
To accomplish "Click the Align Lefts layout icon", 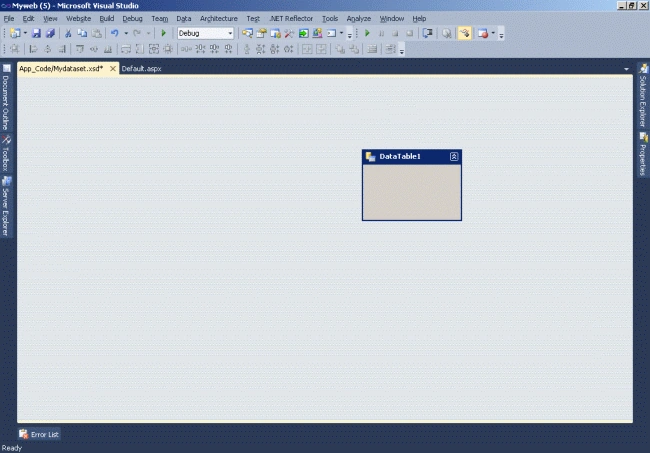I will (x=33, y=49).
